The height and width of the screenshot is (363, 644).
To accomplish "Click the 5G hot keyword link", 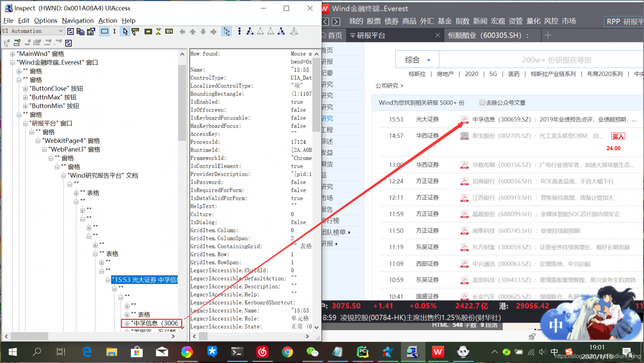I will [493, 74].
